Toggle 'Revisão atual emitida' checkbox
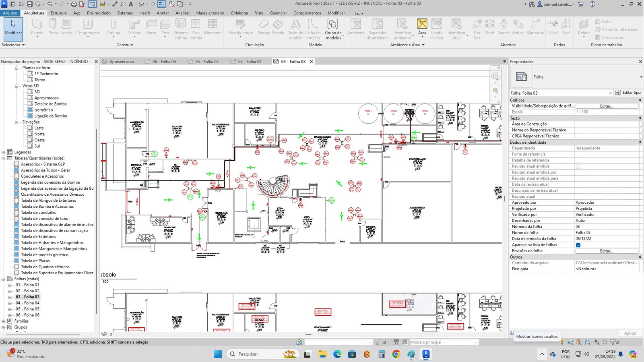Screen dimensions: 644x362 pyautogui.click(x=578, y=166)
